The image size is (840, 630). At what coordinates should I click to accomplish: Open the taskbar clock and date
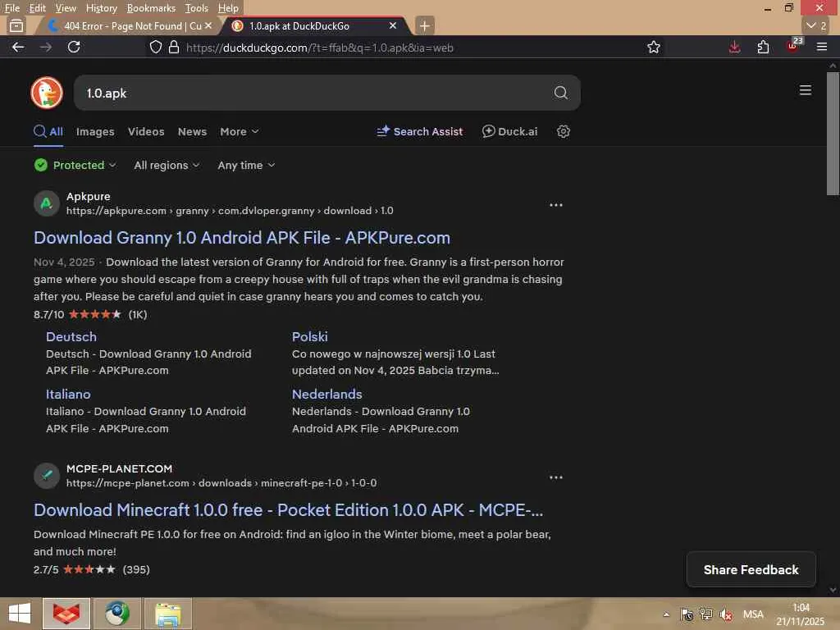tap(801, 614)
